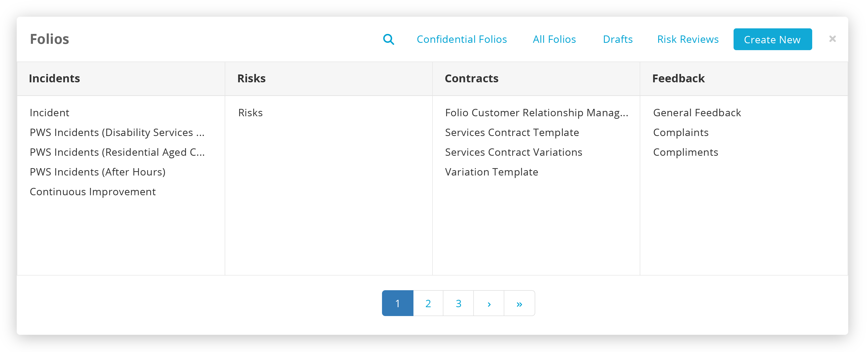This screenshot has height=352, width=868.
Task: Open the Incident folio
Action: 49,113
